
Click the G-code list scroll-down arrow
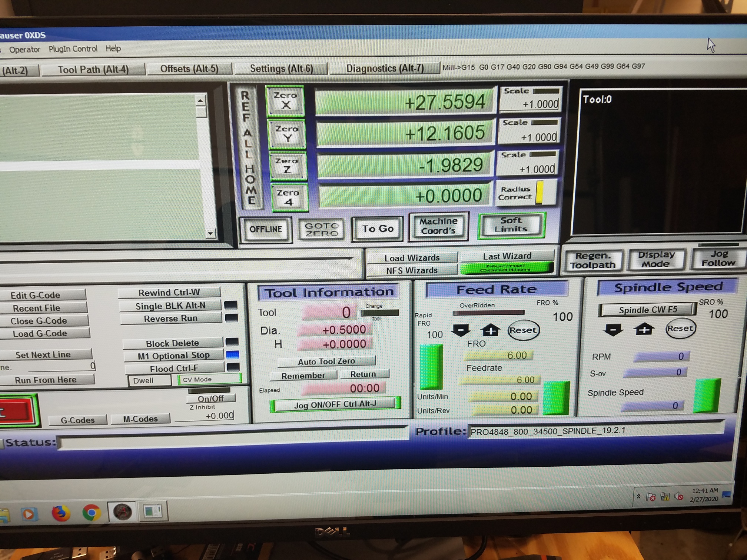pyautogui.click(x=211, y=233)
